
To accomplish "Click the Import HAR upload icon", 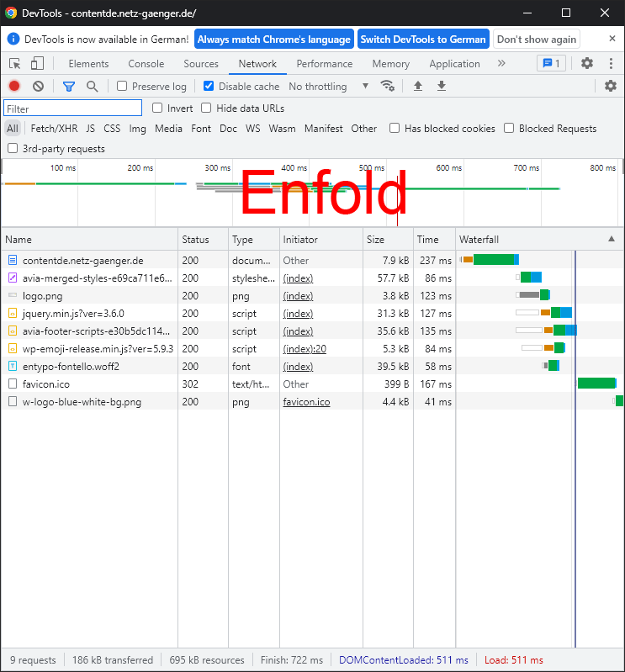I will coord(418,86).
